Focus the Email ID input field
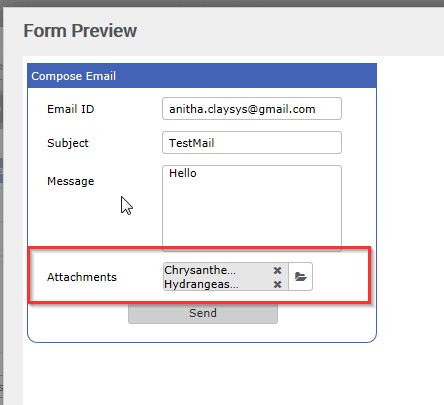The width and height of the screenshot is (444, 405). pos(252,109)
